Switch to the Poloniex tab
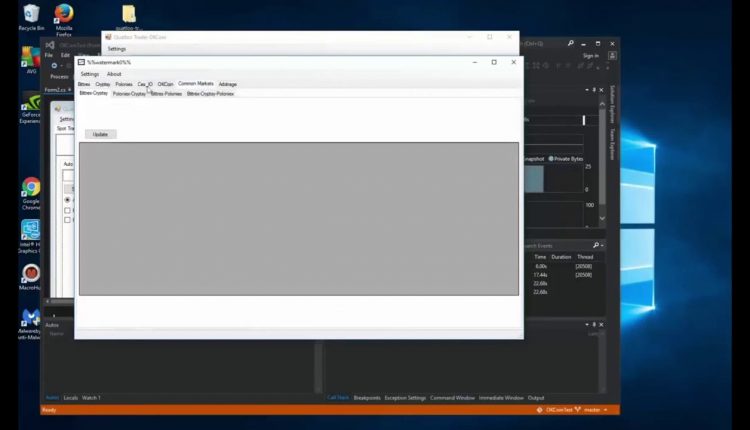Screen dimensions: 750x430 tap(124, 84)
